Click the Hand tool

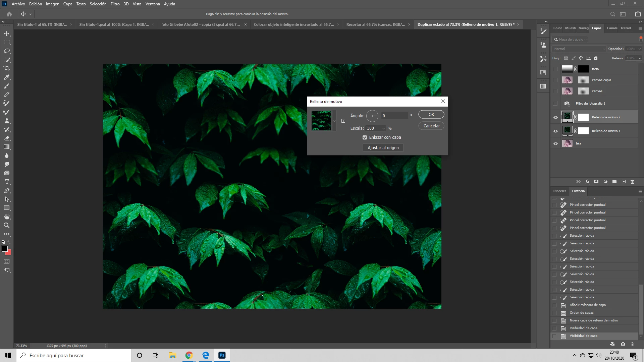(x=7, y=217)
